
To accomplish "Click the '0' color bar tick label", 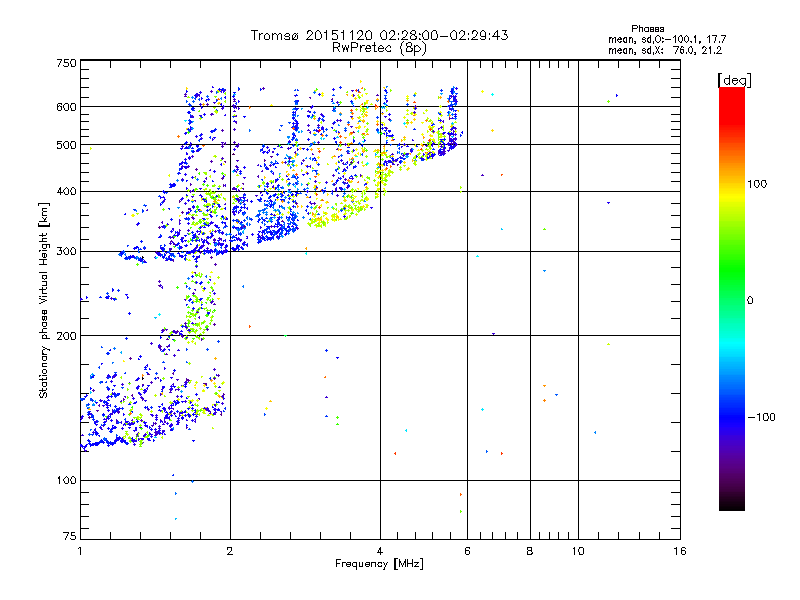I will click(x=750, y=301).
